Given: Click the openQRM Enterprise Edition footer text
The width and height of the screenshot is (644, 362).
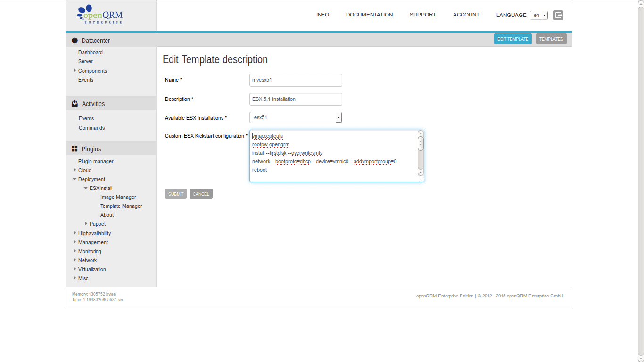Looking at the screenshot, I should pyautogui.click(x=490, y=296).
